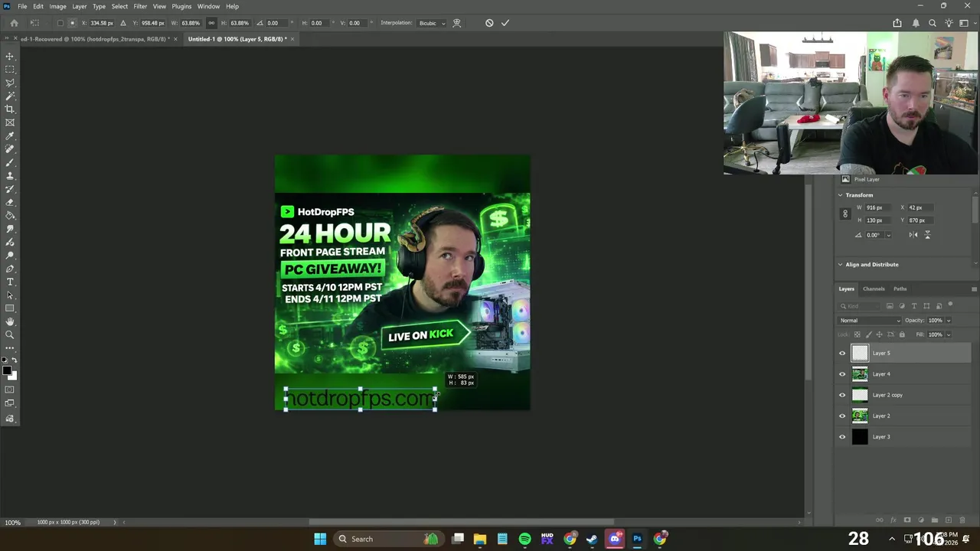The width and height of the screenshot is (980, 551).
Task: Click the foreground color swatch
Action: pos(7,371)
